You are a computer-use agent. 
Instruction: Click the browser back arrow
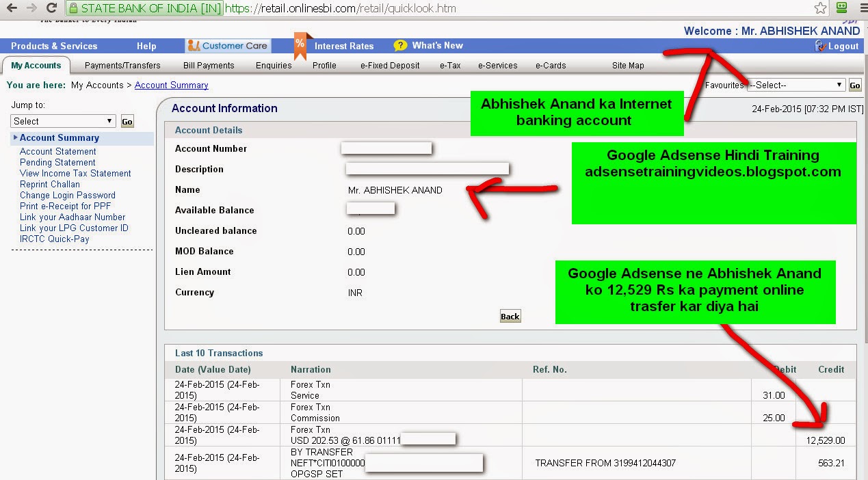click(11, 8)
